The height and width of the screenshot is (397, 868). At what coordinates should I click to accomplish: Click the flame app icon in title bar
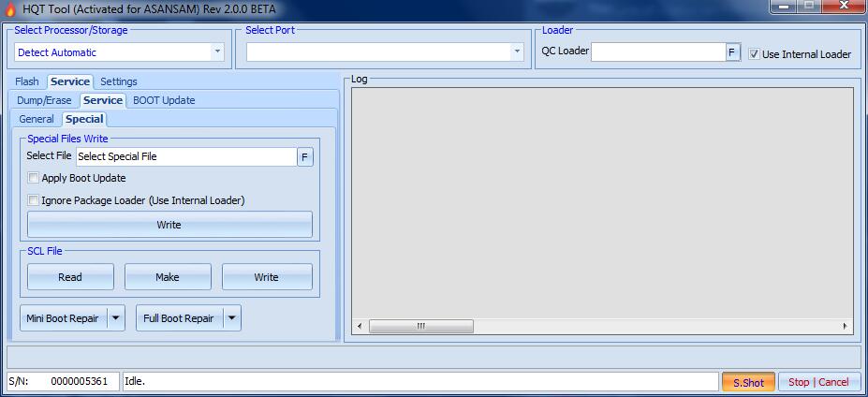click(11, 7)
